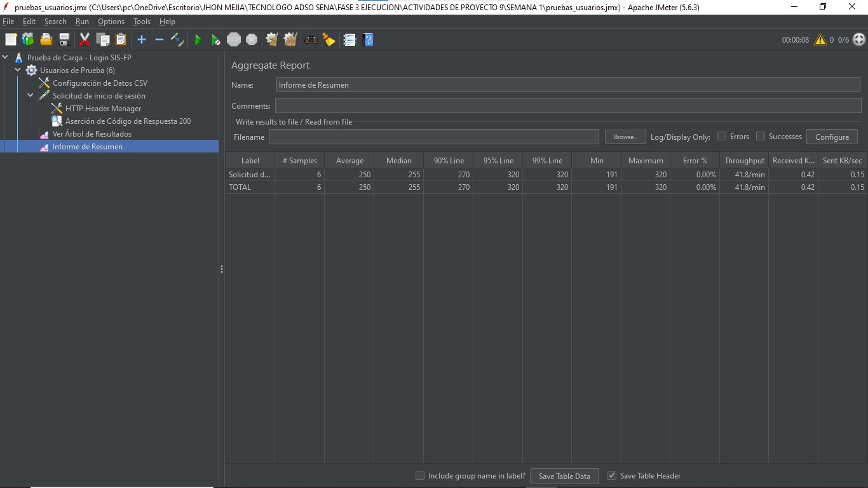This screenshot has width=868, height=488.
Task: Click the 90% Line column header
Action: [449, 161]
